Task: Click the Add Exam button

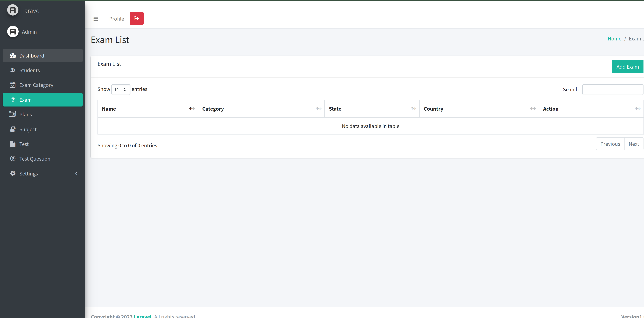Action: pos(627,67)
